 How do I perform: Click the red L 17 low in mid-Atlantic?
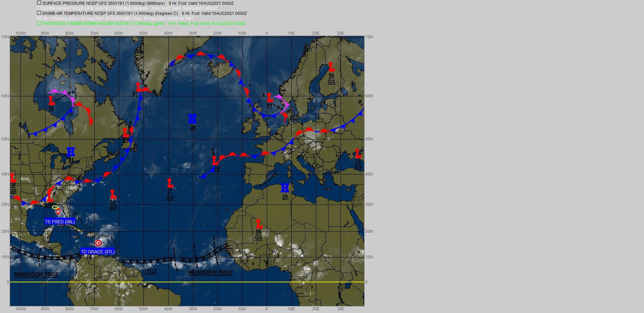pos(170,184)
